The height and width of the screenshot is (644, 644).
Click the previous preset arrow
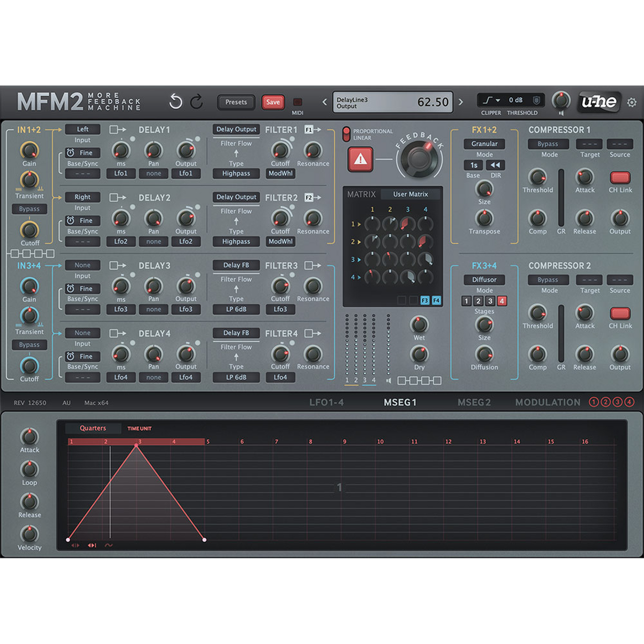[324, 102]
